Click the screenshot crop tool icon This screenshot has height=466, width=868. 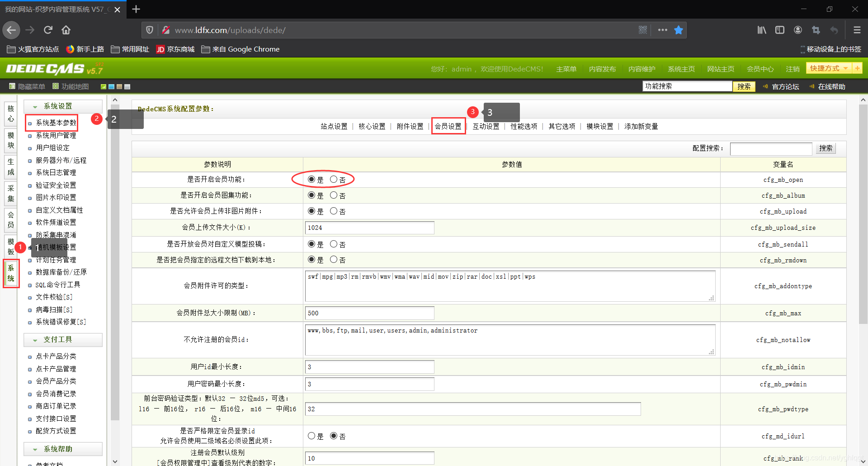[x=816, y=30]
